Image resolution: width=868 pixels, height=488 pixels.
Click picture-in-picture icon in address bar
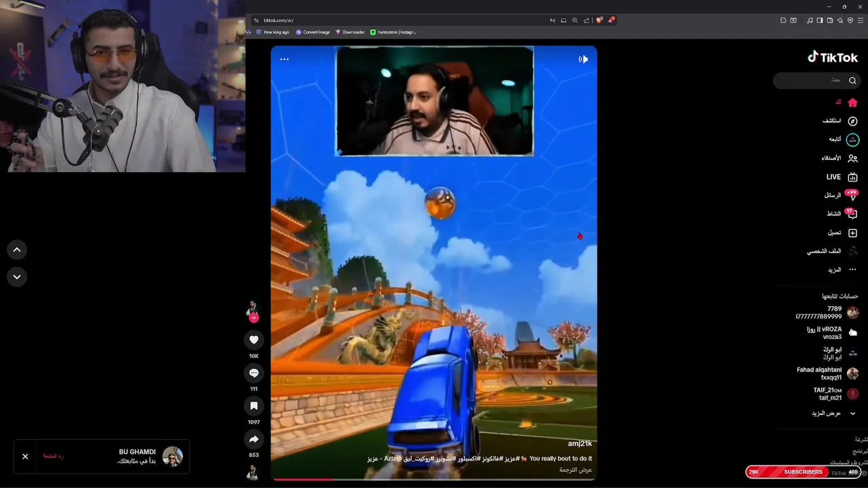click(x=564, y=20)
